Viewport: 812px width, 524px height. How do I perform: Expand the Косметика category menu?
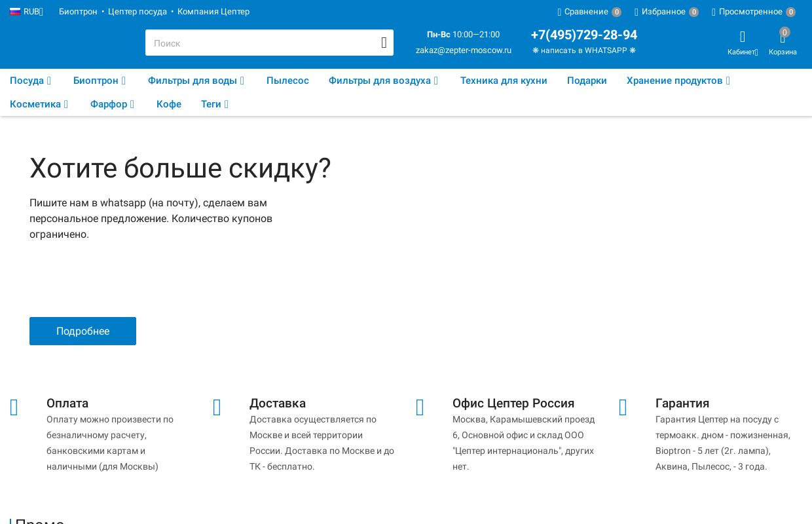pyautogui.click(x=39, y=104)
